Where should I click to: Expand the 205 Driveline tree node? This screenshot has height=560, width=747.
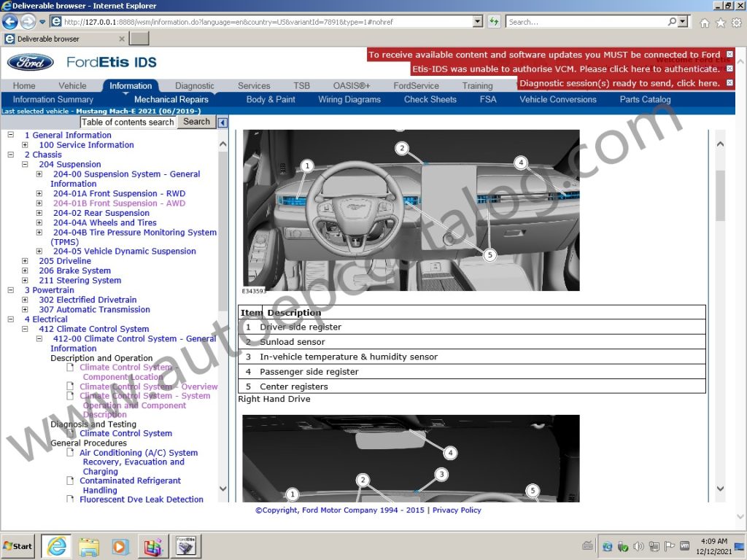tap(26, 260)
